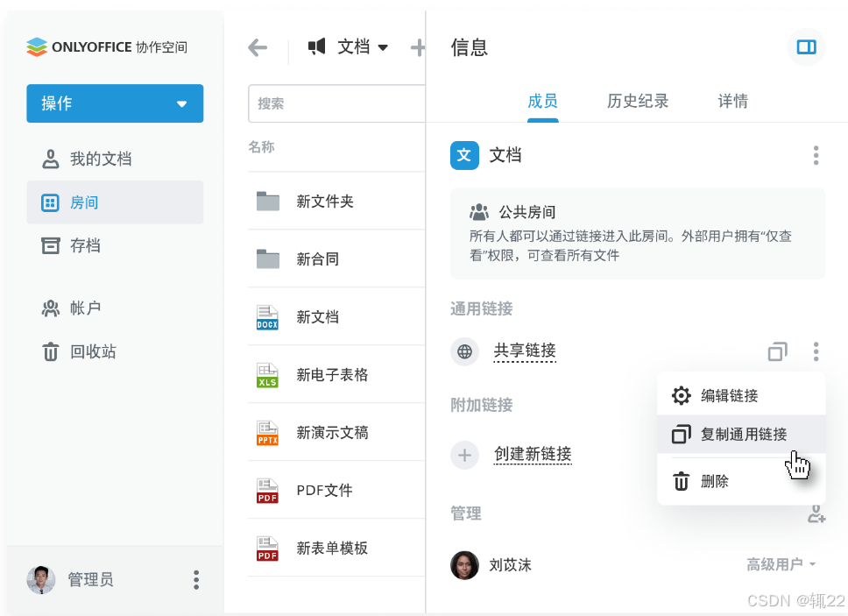Copy 共享链接 using the copy icon
This screenshot has height=616, width=848.
778,352
